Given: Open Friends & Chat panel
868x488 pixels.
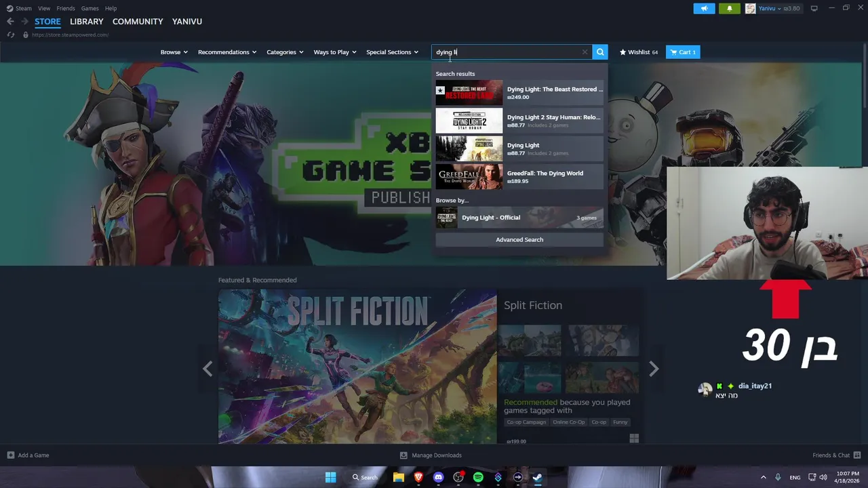Looking at the screenshot, I should (x=836, y=455).
